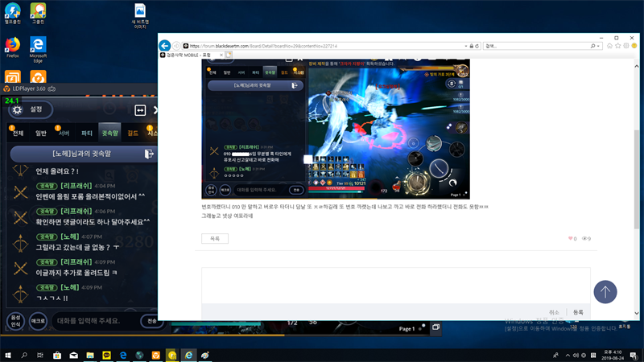Click the multi-window icon beside Page 1

coord(436,327)
